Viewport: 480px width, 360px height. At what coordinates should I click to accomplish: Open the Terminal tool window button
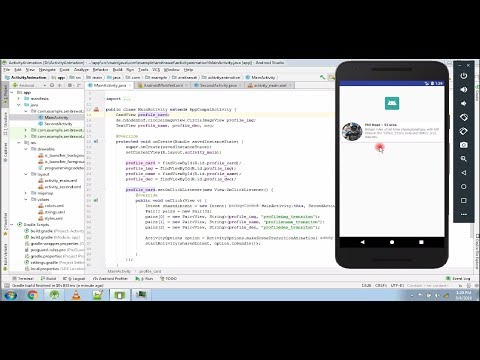tap(23, 278)
